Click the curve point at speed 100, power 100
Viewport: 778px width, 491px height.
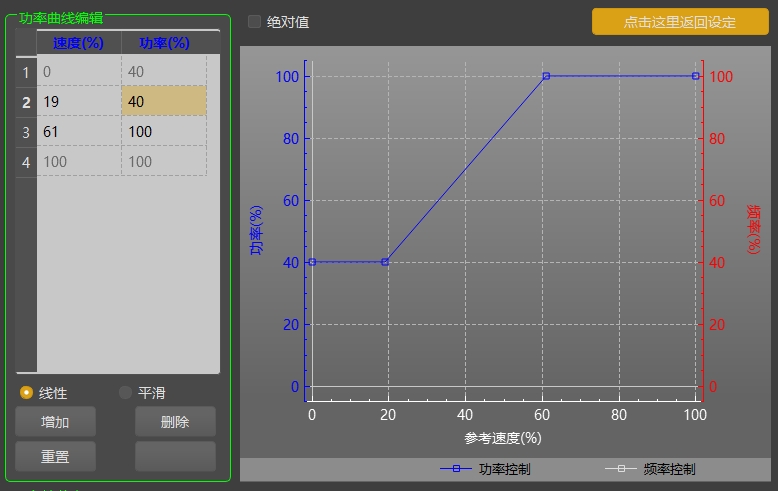696,76
